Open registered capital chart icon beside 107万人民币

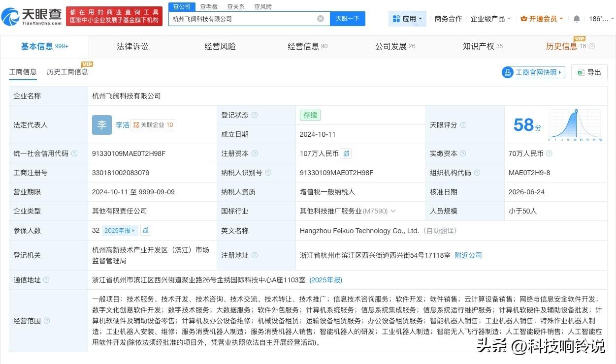point(347,153)
